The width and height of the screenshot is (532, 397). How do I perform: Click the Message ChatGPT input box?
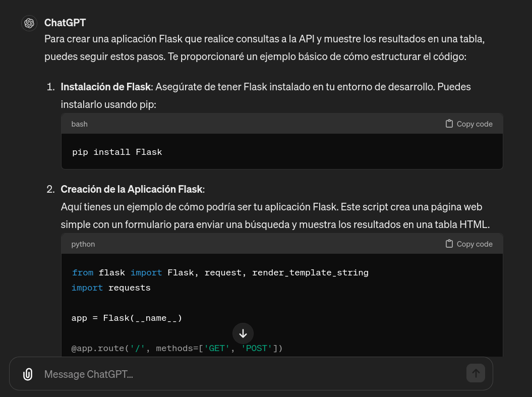202,374
